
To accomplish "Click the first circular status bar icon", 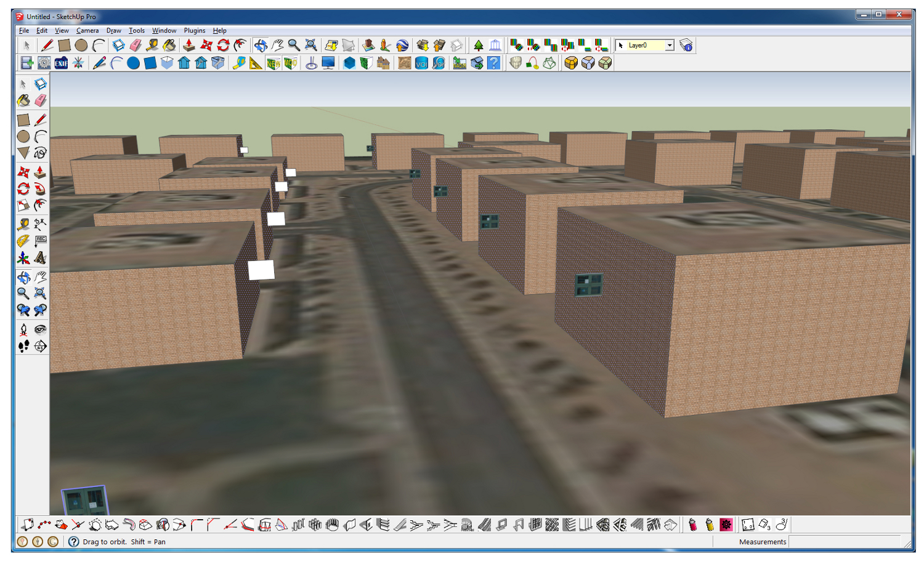I will 22,542.
